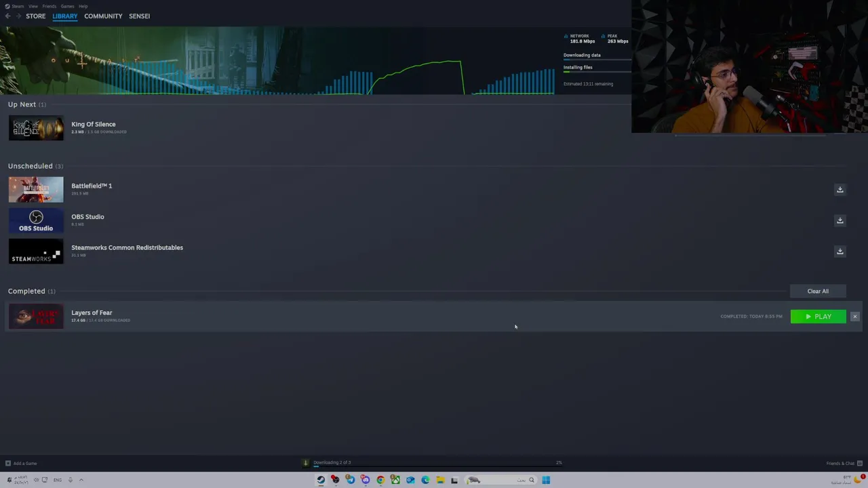Remove Layers of Fear from completed list
868x488 pixels.
click(x=854, y=317)
